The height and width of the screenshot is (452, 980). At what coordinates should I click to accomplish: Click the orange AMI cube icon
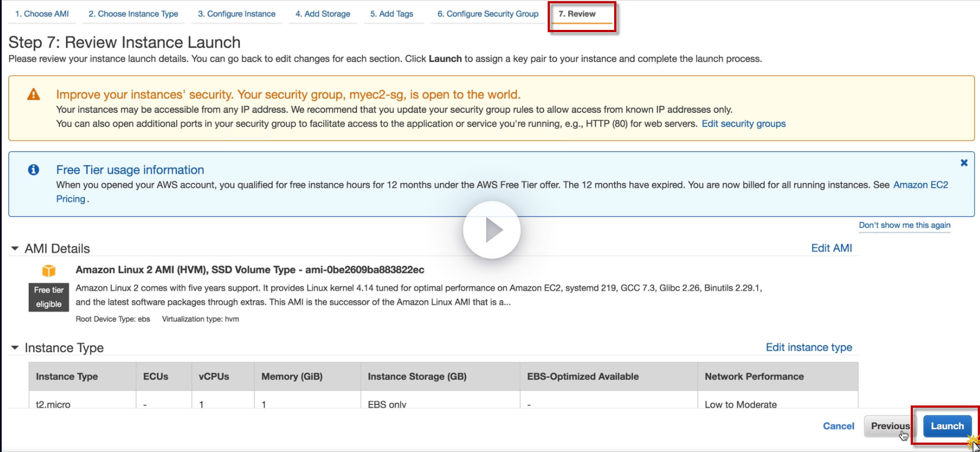pos(49,270)
